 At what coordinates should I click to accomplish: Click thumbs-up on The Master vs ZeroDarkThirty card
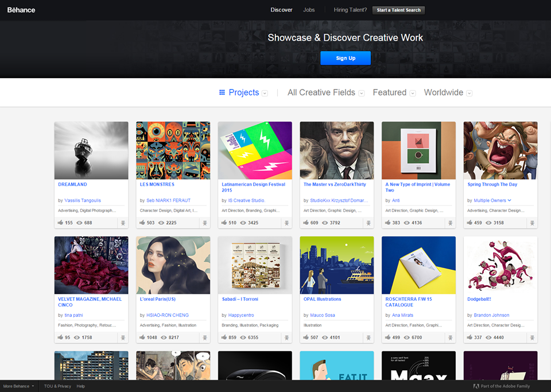306,222
